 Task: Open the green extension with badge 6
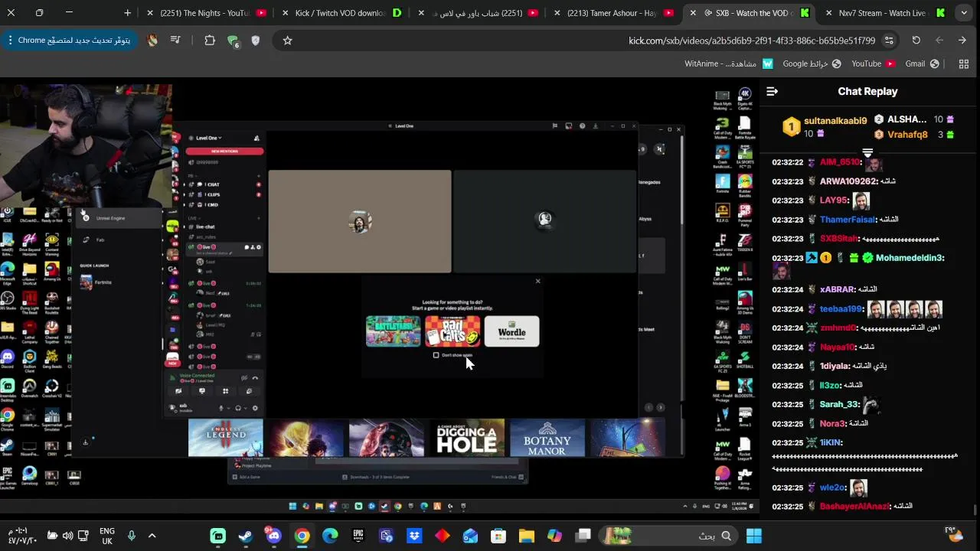[233, 41]
